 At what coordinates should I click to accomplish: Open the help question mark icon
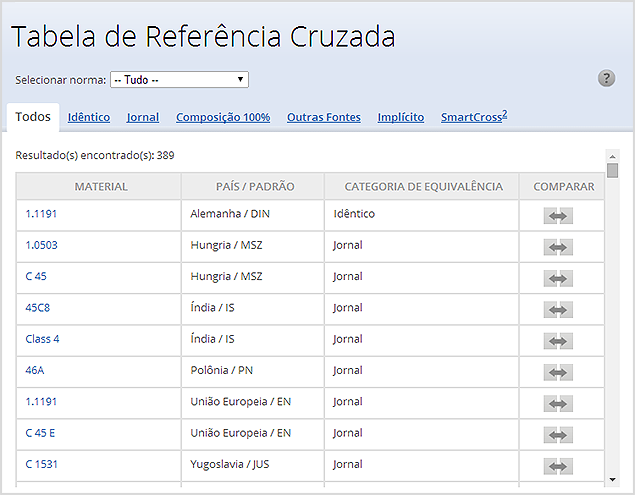point(606,78)
